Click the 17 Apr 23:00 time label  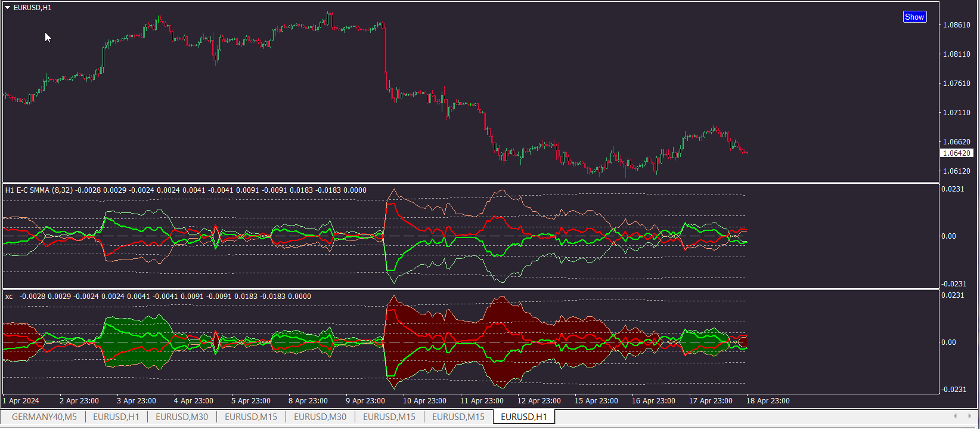click(711, 401)
